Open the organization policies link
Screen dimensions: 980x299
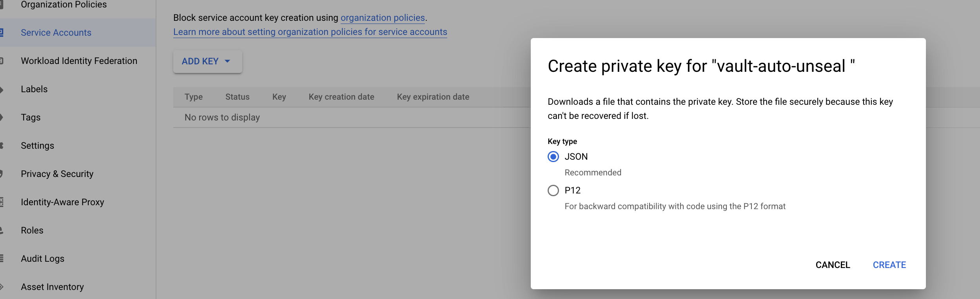pyautogui.click(x=382, y=18)
